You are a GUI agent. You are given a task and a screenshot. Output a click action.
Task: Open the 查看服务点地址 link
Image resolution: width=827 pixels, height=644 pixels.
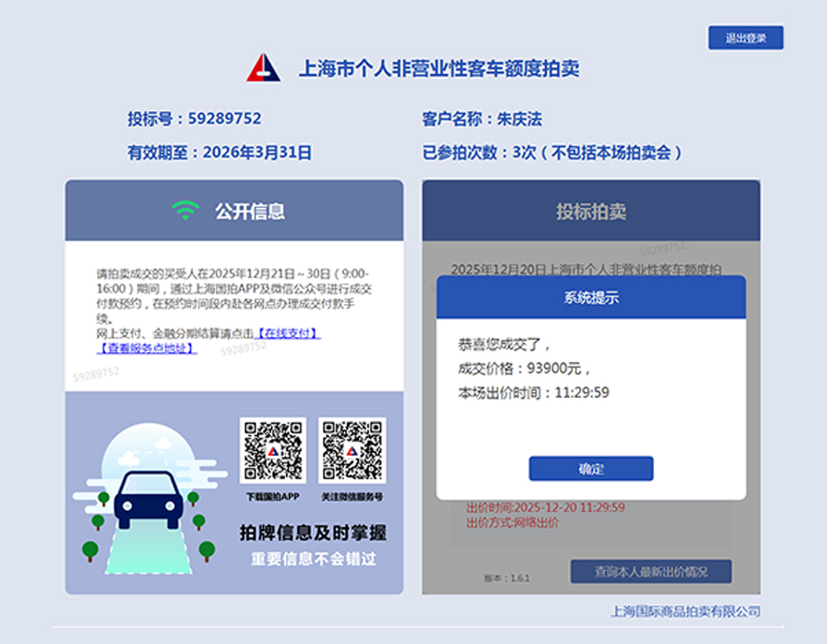tap(147, 349)
